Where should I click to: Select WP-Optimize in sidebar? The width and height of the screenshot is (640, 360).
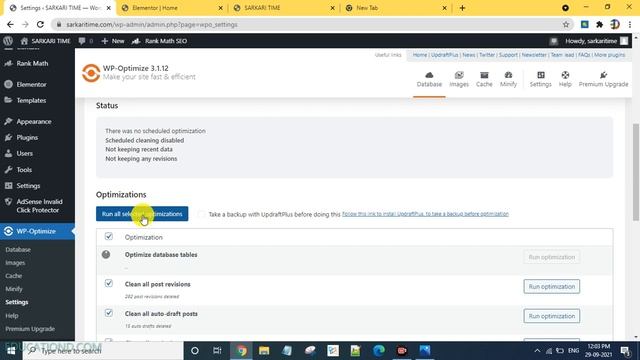coord(37,231)
